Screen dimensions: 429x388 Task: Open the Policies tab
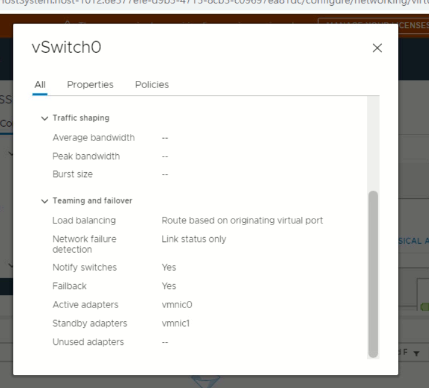coord(152,85)
